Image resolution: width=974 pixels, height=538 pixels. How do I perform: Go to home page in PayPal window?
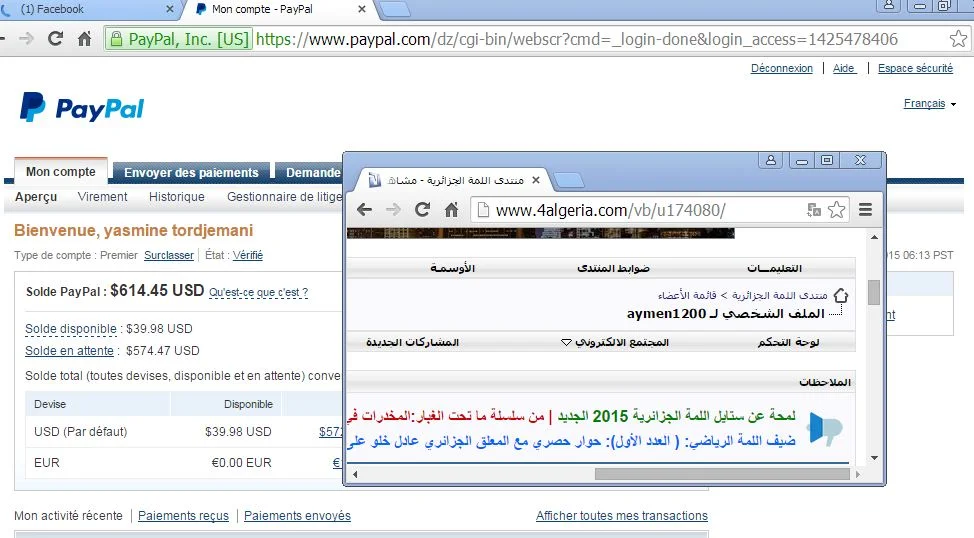pos(84,39)
